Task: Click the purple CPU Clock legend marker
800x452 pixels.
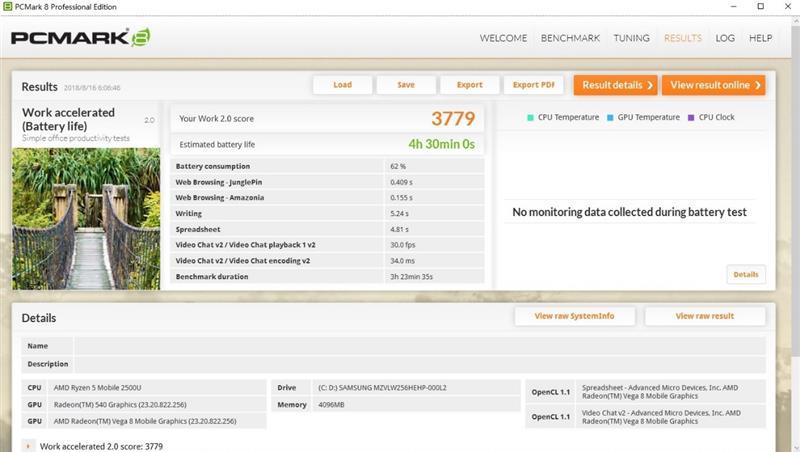Action: 690,117
